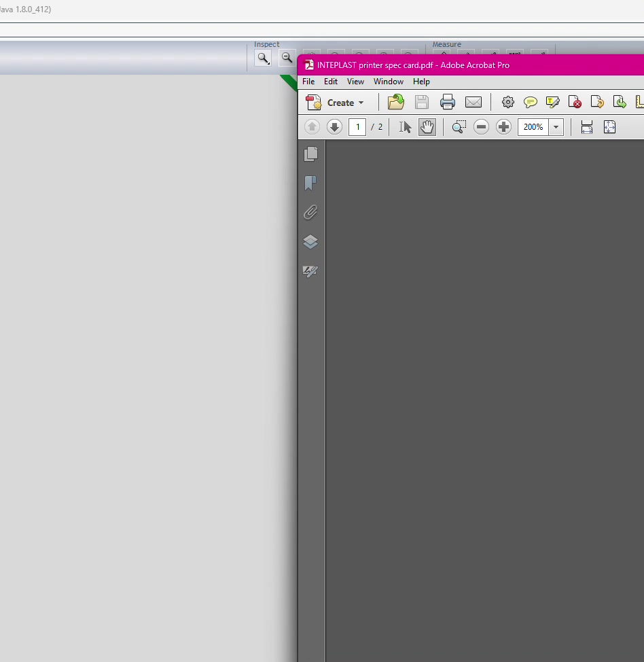Open the Bookmarks navigation panel
Screen dimensions: 644x662
[x=310, y=184]
